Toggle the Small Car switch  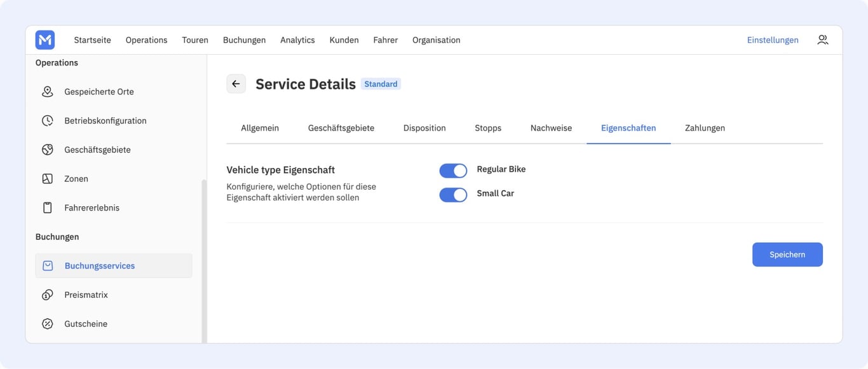(x=453, y=195)
